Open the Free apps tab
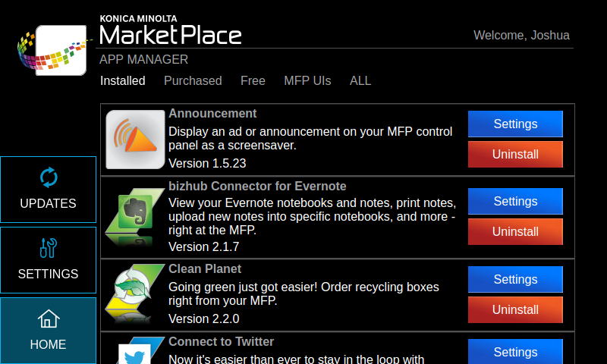 pos(253,80)
